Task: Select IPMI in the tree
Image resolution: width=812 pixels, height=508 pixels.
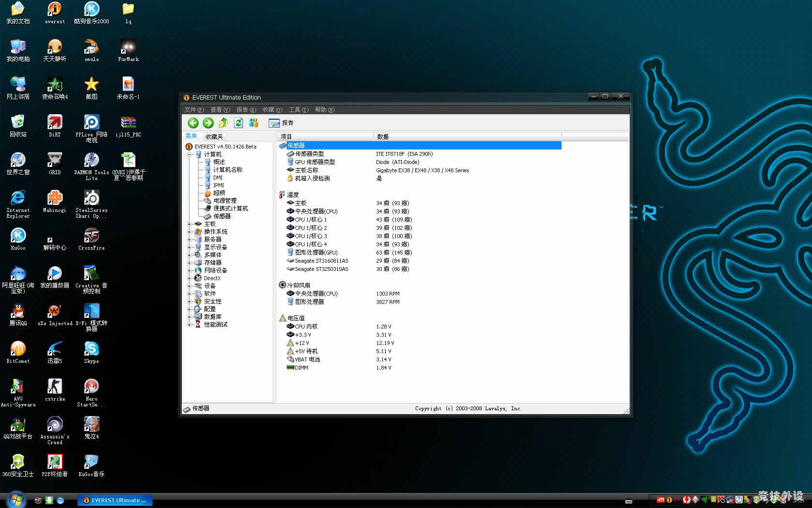Action: [x=218, y=185]
